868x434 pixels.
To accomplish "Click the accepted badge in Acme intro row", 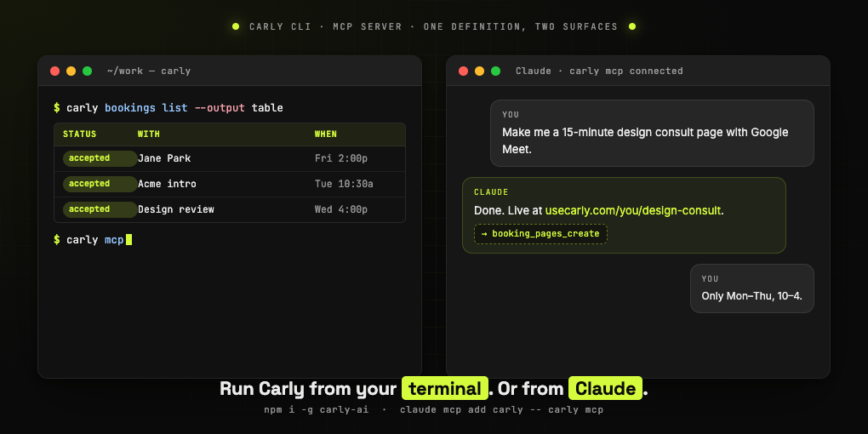I will 100,184.
